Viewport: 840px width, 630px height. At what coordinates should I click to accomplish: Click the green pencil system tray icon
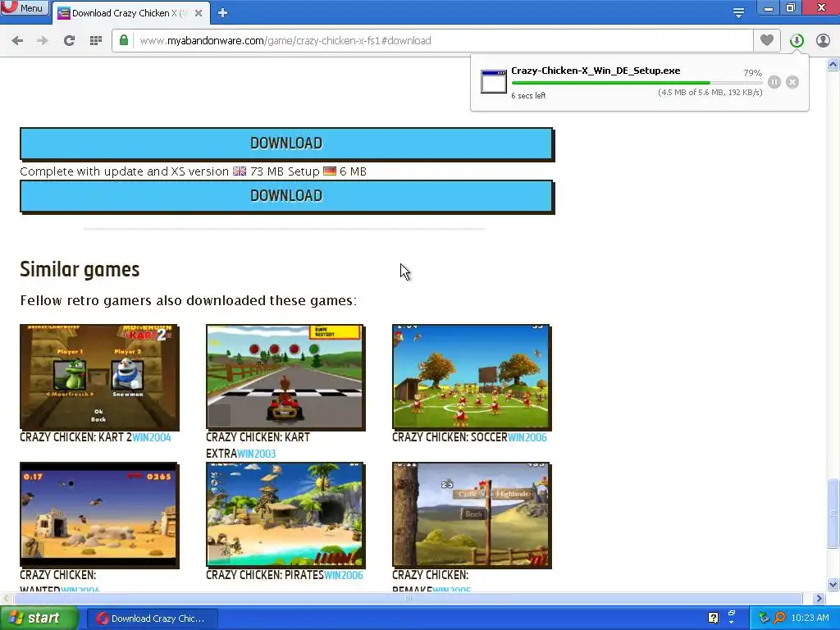pyautogui.click(x=764, y=618)
